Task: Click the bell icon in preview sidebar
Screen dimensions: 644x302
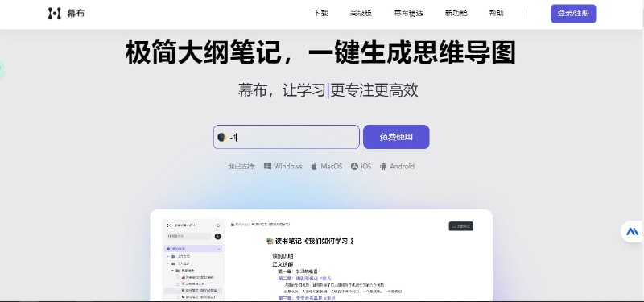Action: click(x=217, y=225)
